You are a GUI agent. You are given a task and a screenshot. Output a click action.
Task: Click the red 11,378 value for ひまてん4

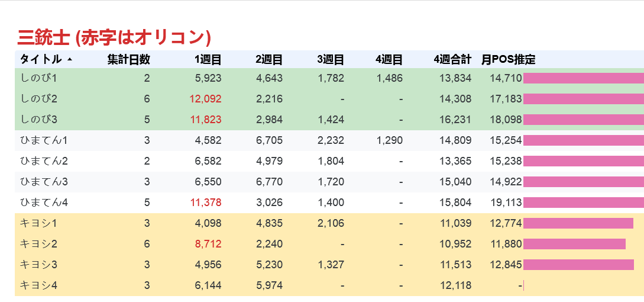click(x=205, y=203)
